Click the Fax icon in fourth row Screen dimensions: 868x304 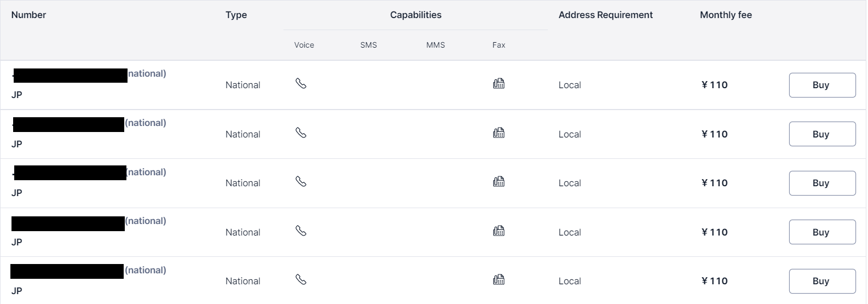point(499,231)
